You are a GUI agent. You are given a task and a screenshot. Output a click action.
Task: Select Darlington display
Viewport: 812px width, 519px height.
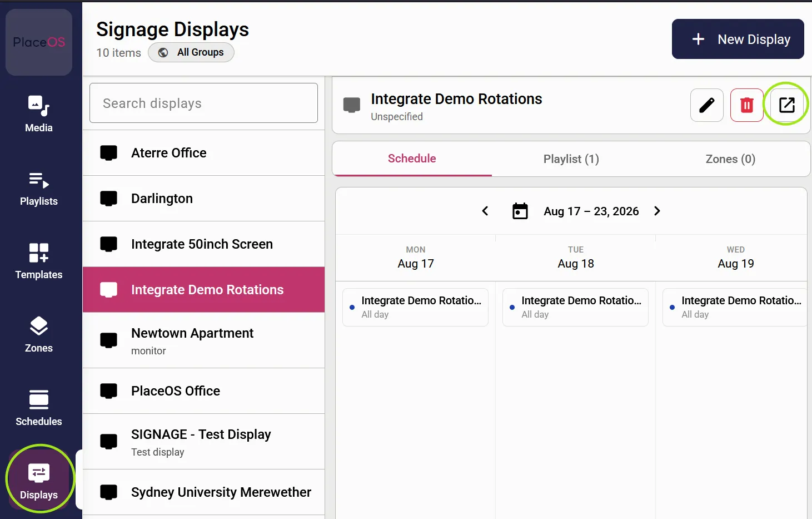203,199
